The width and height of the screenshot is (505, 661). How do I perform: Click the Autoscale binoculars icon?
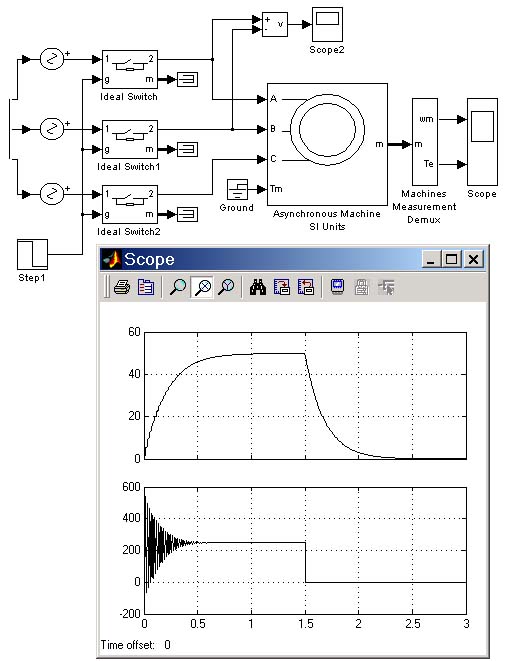[258, 288]
